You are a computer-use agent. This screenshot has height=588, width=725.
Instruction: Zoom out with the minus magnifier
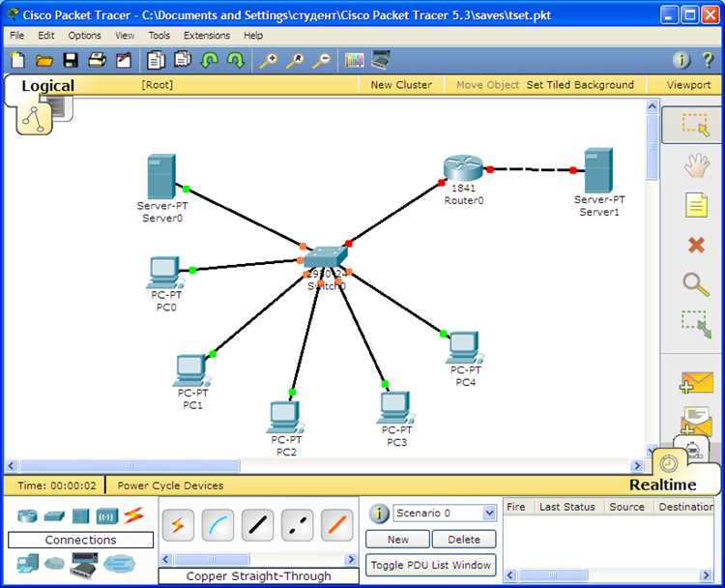tap(321, 61)
